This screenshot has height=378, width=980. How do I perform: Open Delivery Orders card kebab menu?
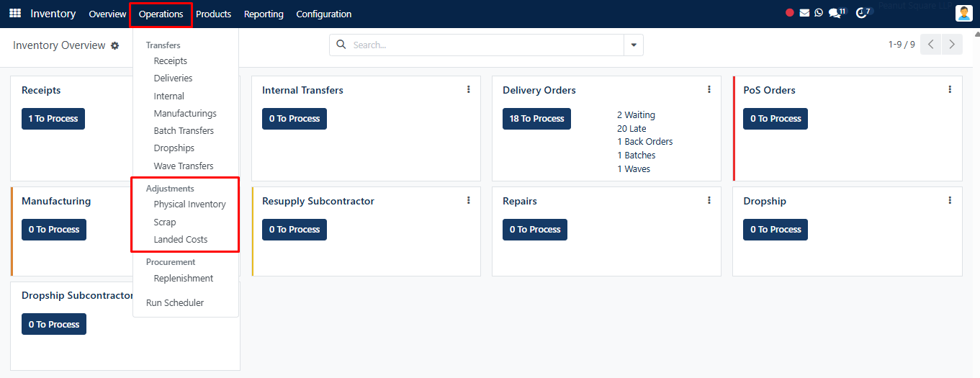coord(709,89)
